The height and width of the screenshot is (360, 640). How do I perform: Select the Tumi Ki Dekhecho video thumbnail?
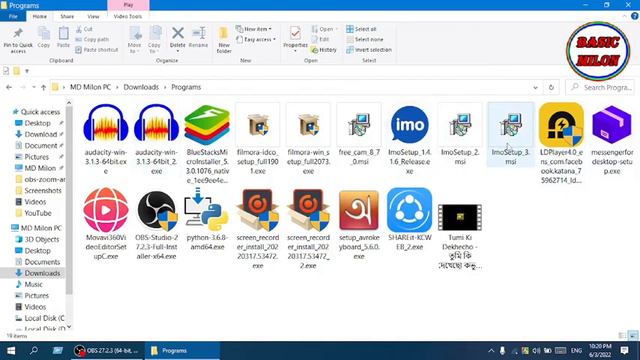point(460,217)
